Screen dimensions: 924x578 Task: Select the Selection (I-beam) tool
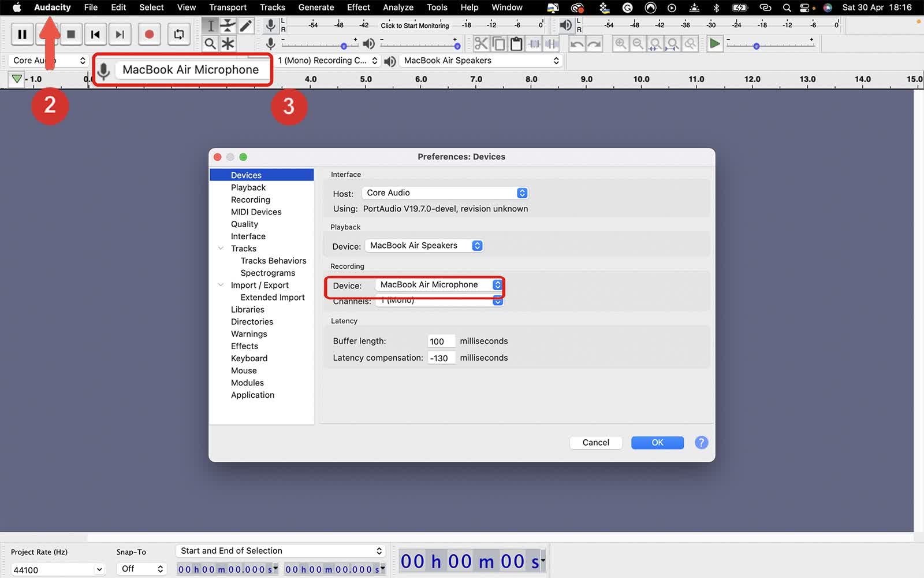(211, 25)
